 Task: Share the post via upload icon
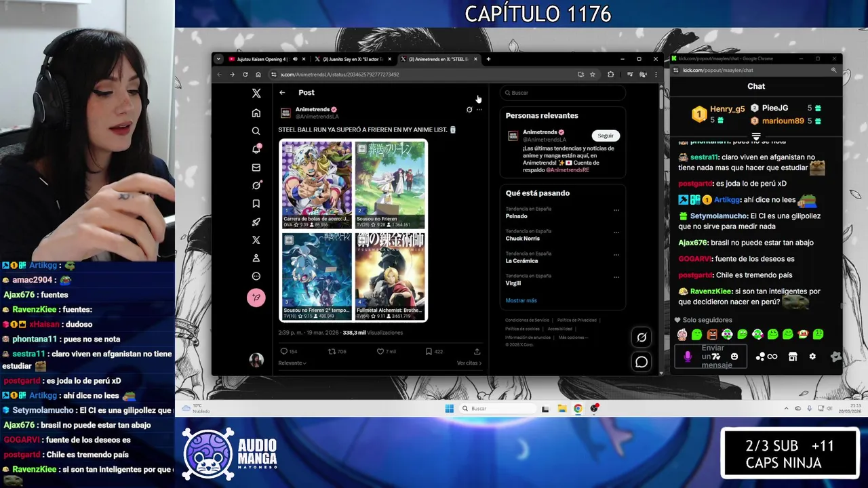(477, 351)
